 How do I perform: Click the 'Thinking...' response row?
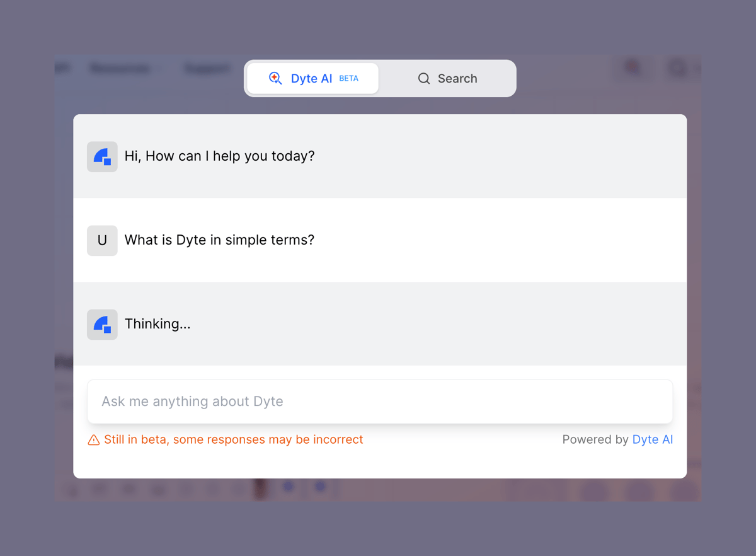coord(378,323)
